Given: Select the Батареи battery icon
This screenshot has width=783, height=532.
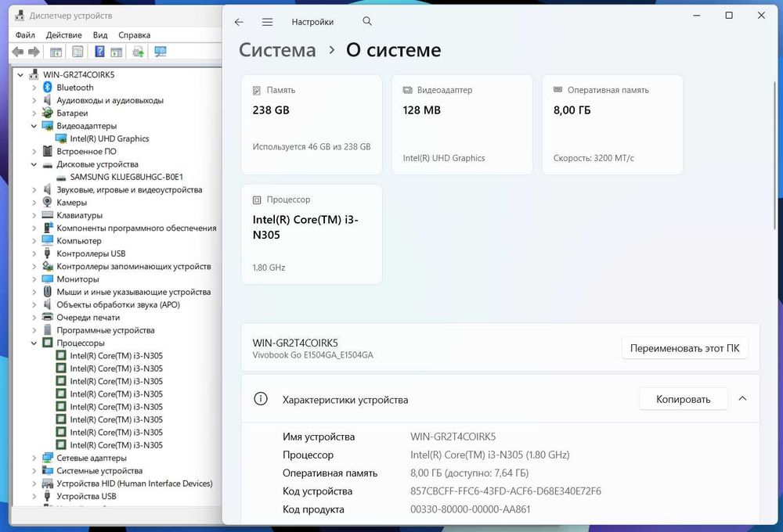Looking at the screenshot, I should [48, 113].
